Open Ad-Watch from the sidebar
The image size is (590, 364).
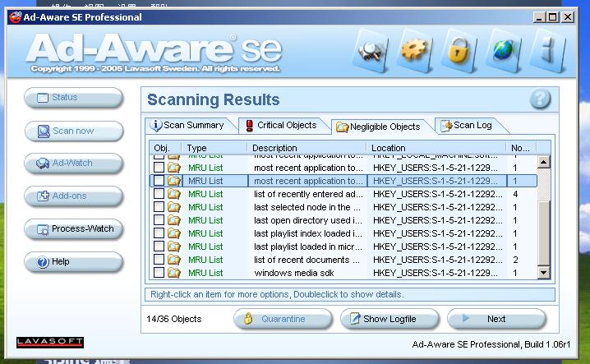click(73, 164)
